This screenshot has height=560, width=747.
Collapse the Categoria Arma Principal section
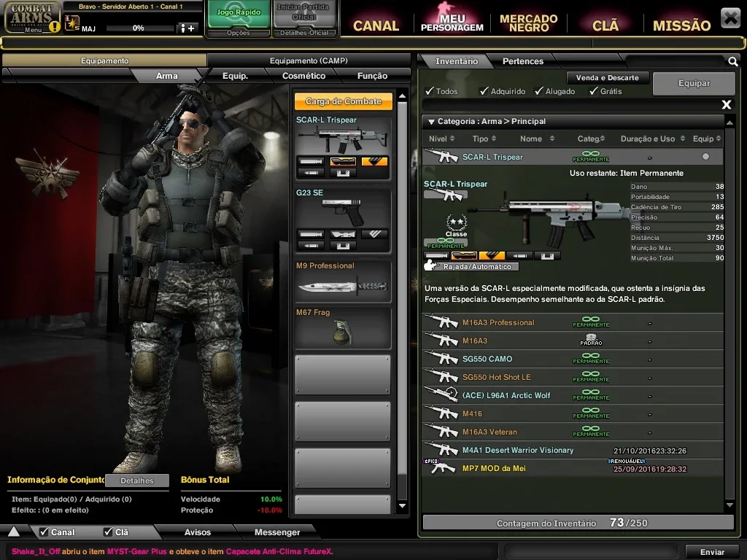[431, 122]
